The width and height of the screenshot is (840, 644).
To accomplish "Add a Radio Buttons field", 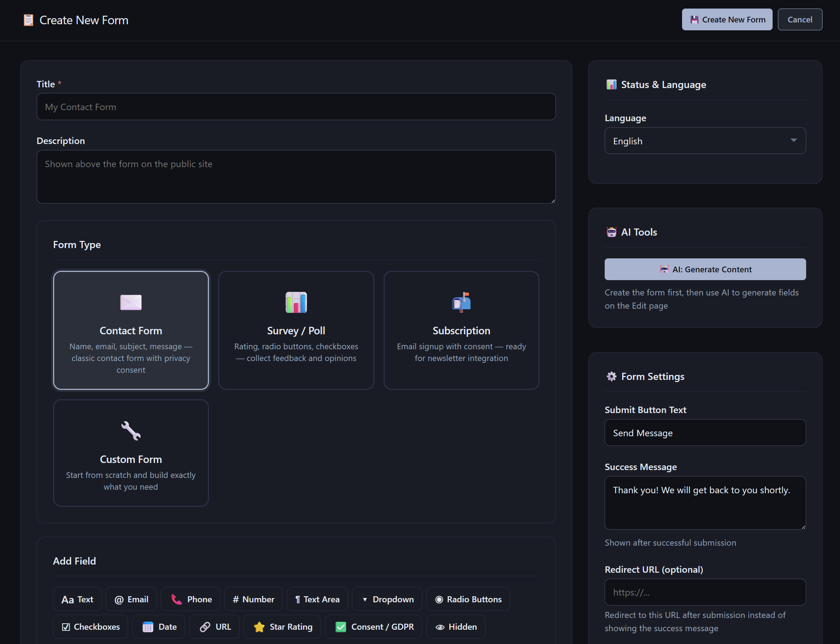I will (468, 599).
